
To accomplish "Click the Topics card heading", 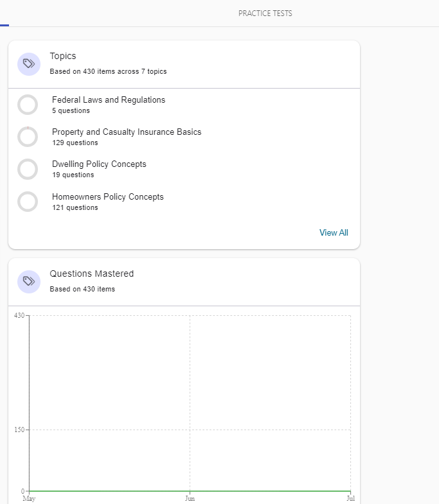I will click(63, 56).
